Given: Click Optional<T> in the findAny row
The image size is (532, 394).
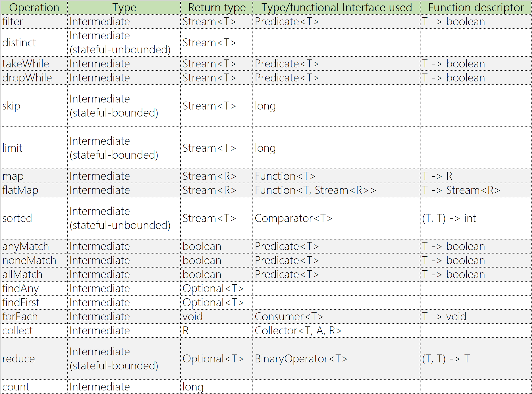Looking at the screenshot, I should tap(213, 288).
